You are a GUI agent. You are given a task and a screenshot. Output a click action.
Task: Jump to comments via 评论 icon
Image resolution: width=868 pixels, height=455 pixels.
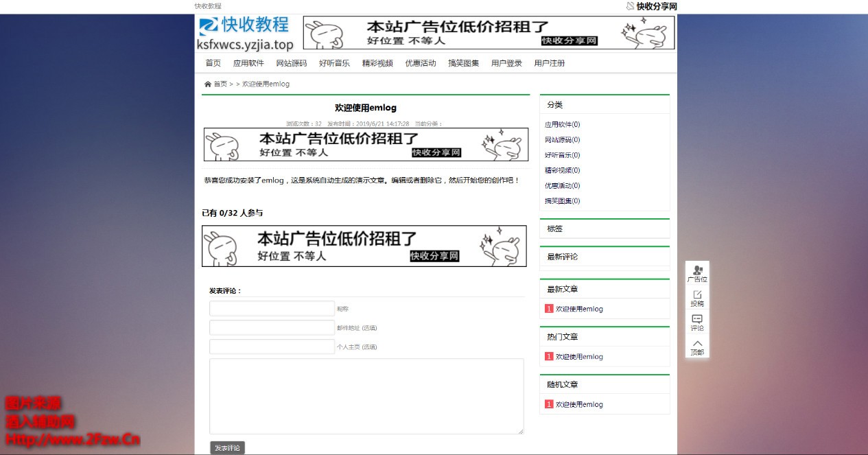[x=697, y=319]
